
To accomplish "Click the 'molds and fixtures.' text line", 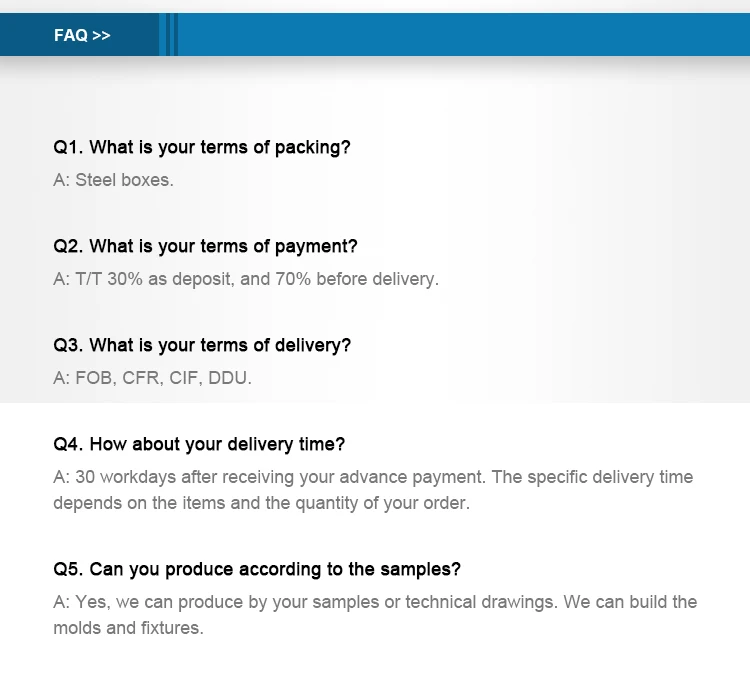I will [x=127, y=628].
